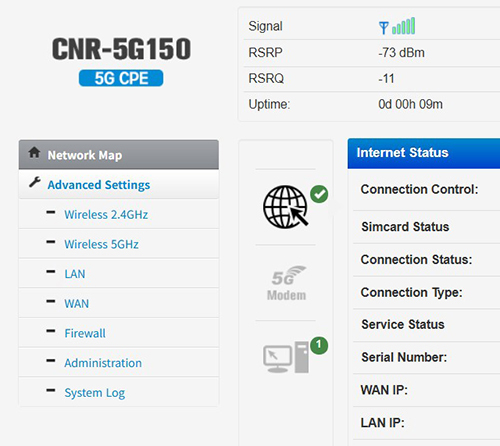This screenshot has width=500, height=446.
Task: Go to WAN settings
Action: [x=77, y=304]
